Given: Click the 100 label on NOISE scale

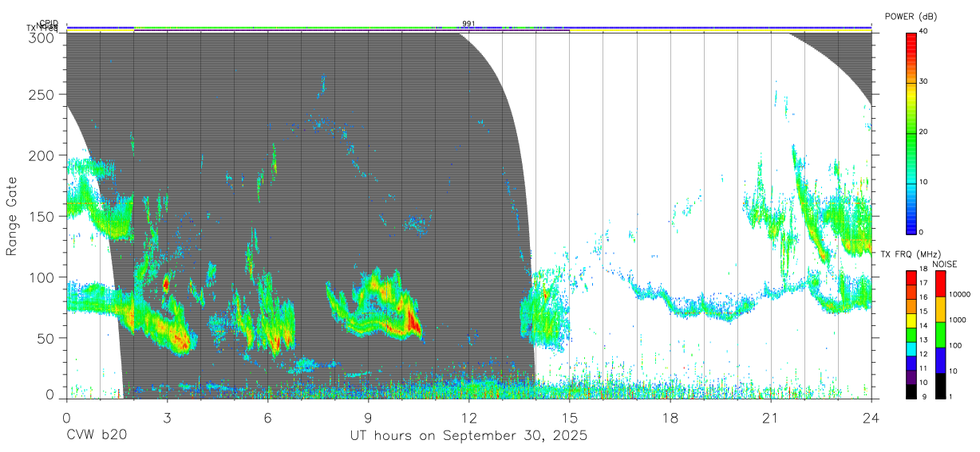Looking at the screenshot, I should (x=954, y=345).
